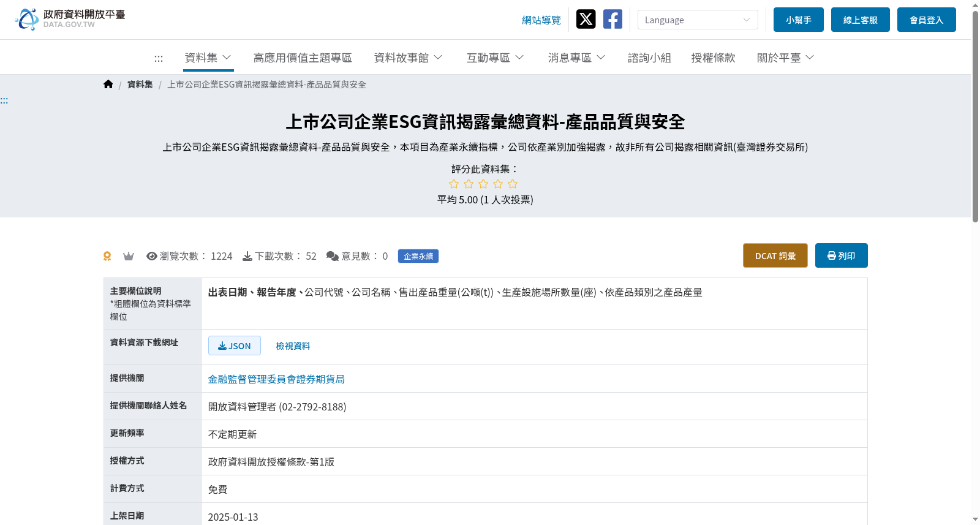Click the page vertical scrollbar
The image size is (980, 525).
pyautogui.click(x=975, y=116)
